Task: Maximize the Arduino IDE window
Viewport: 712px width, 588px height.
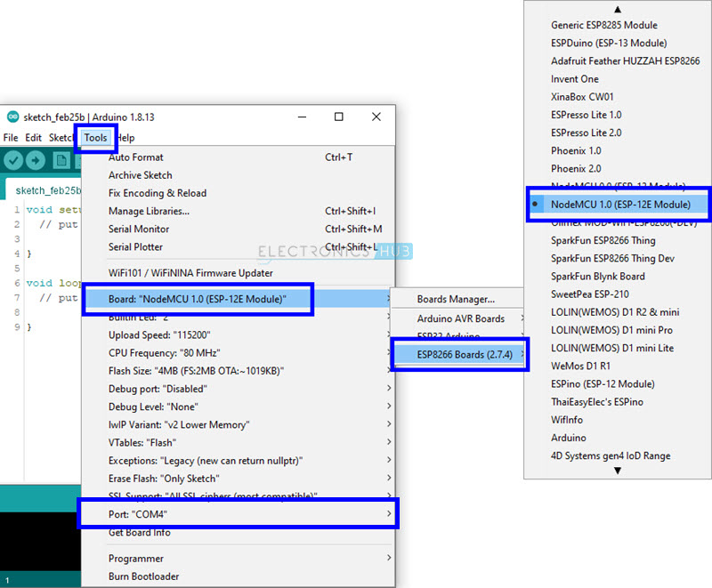Action: [x=339, y=117]
